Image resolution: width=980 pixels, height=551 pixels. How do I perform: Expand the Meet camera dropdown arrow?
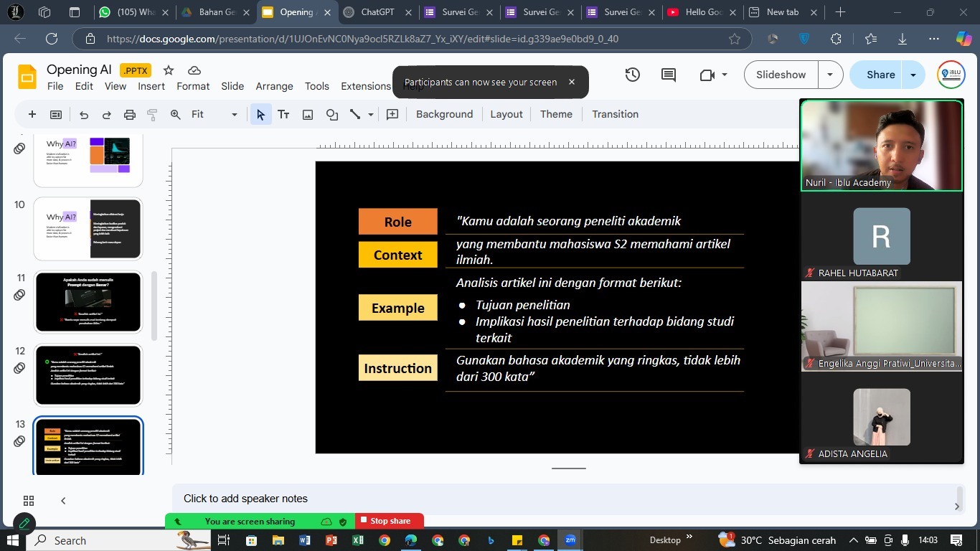pos(725,75)
